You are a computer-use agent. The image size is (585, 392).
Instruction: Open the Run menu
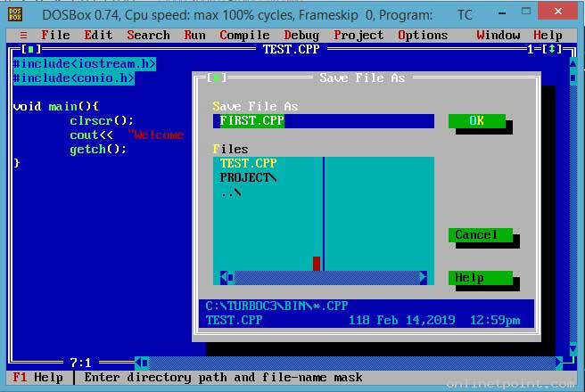[194, 35]
